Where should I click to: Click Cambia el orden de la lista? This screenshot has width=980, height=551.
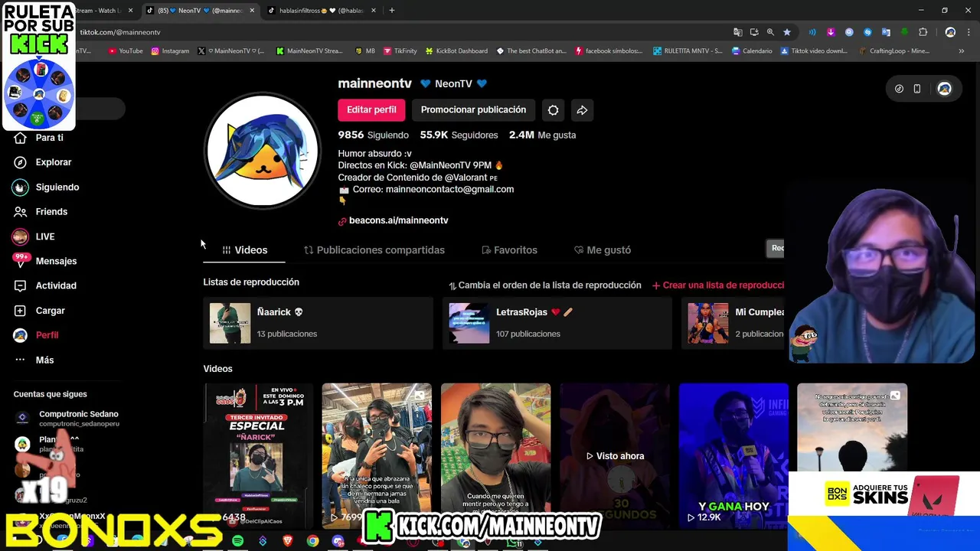click(x=545, y=285)
